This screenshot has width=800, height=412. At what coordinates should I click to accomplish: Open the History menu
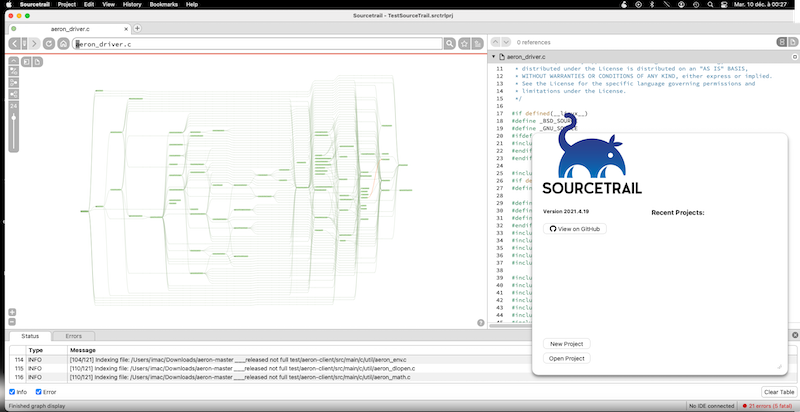132,4
